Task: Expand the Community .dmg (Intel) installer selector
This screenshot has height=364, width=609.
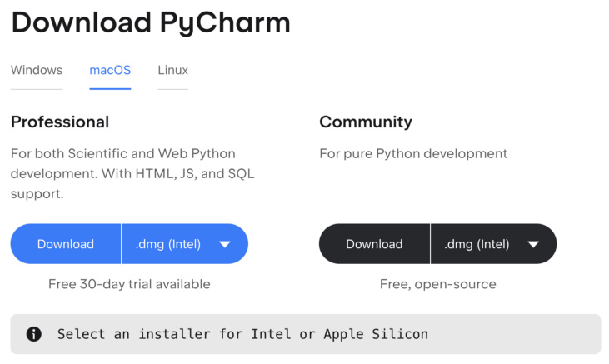Action: pyautogui.click(x=493, y=244)
